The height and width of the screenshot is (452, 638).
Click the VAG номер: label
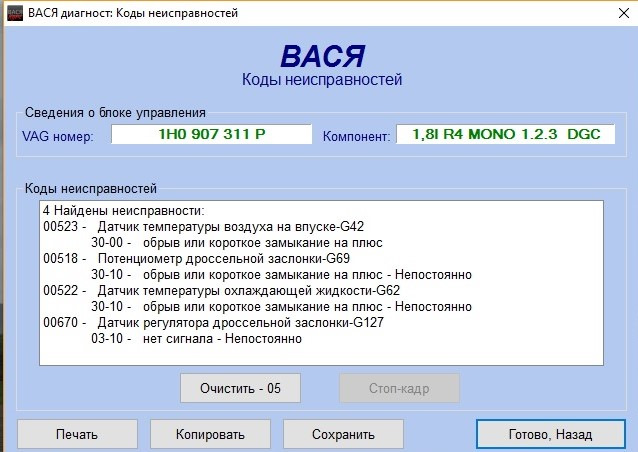click(58, 136)
